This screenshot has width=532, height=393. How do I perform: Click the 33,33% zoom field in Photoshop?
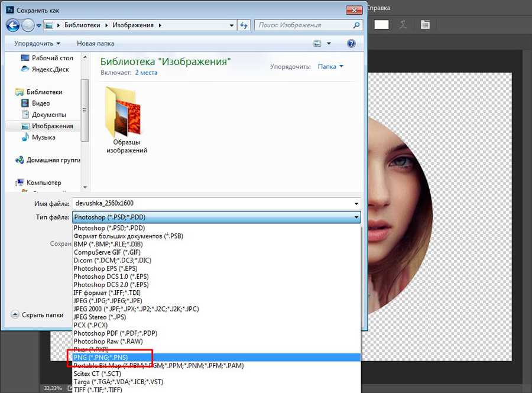53,388
